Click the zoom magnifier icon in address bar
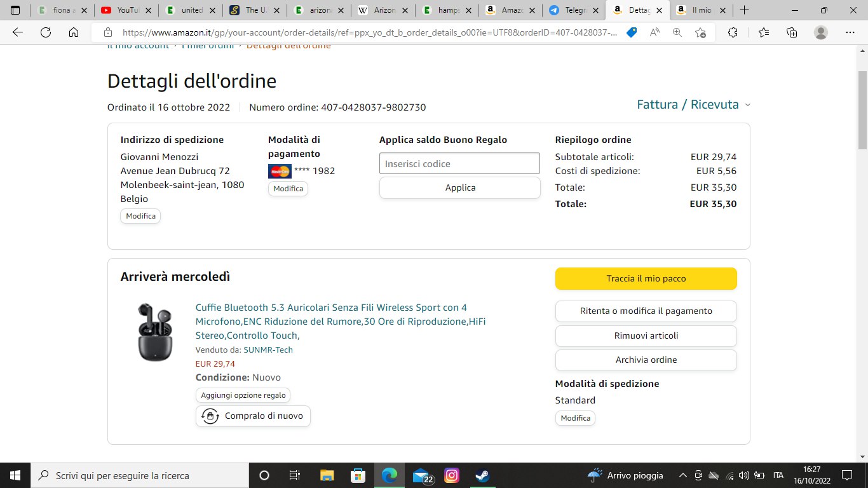868x488 pixels. [677, 32]
